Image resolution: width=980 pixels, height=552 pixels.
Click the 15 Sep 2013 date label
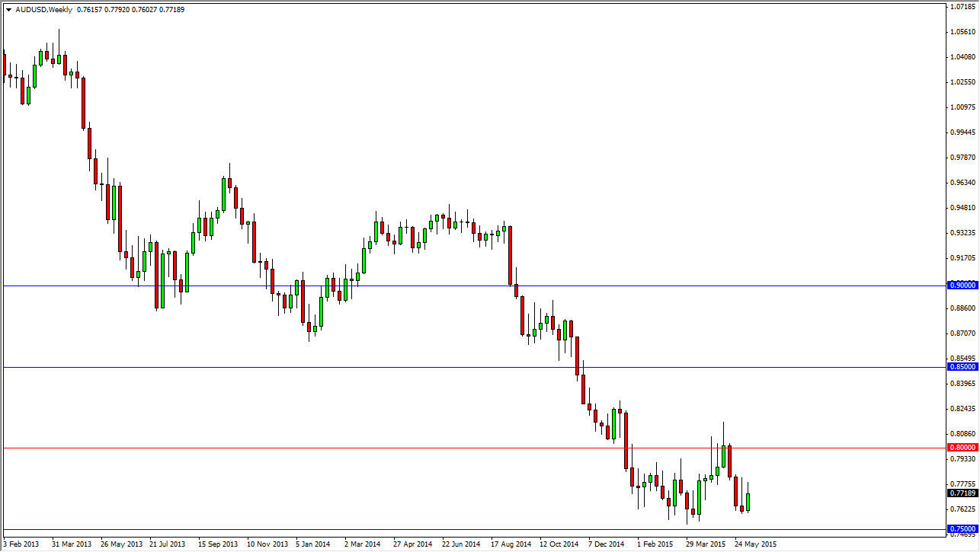point(218,544)
